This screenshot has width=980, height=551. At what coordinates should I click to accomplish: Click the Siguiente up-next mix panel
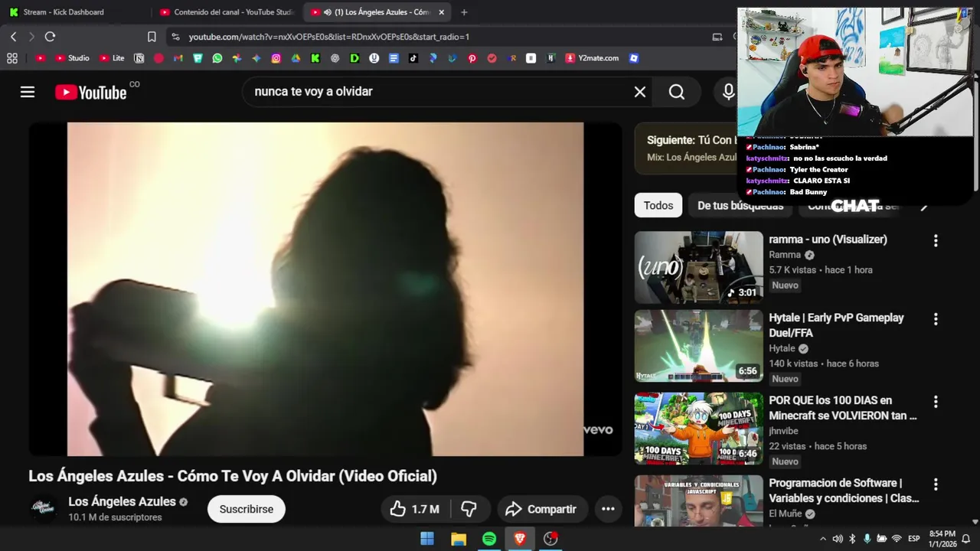(x=686, y=148)
